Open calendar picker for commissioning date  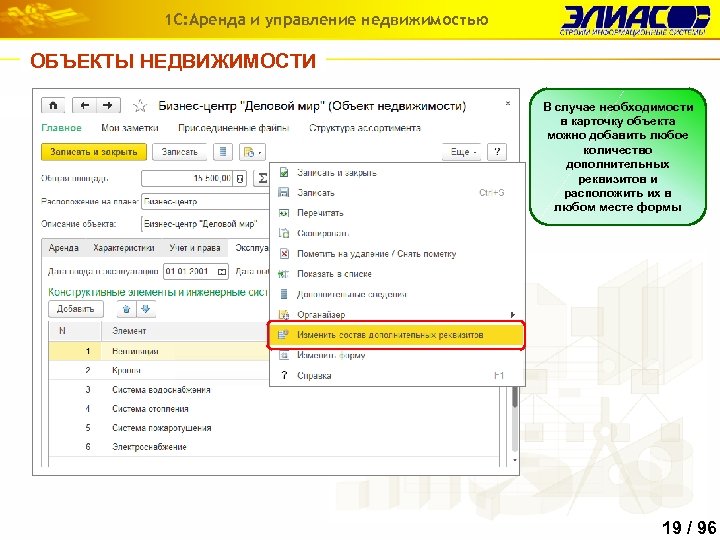222,272
